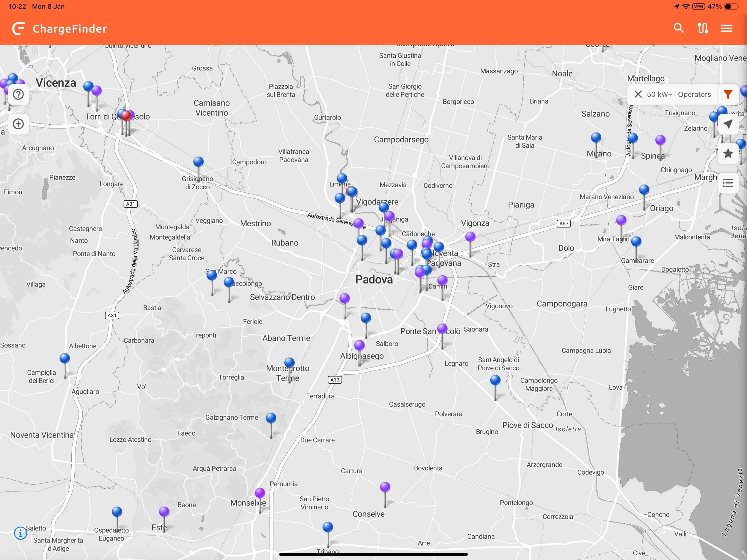Tap the home indicator bar
This screenshot has height=560, width=747.
pyautogui.click(x=373, y=554)
